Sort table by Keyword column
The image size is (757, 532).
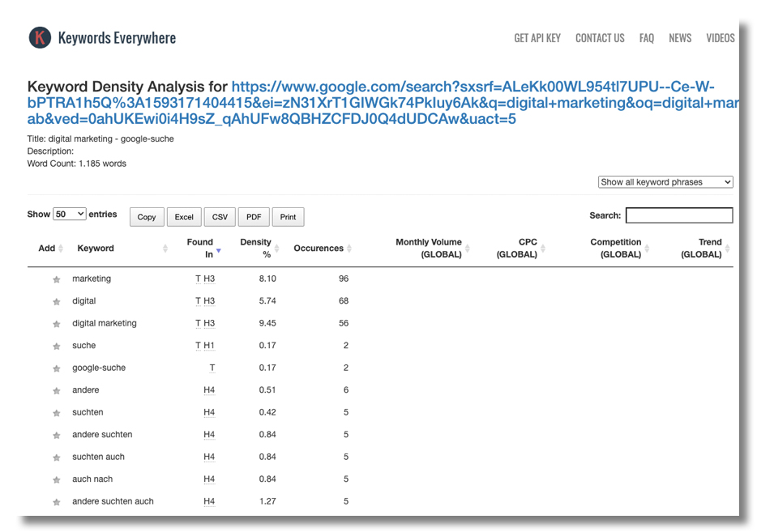tap(96, 248)
